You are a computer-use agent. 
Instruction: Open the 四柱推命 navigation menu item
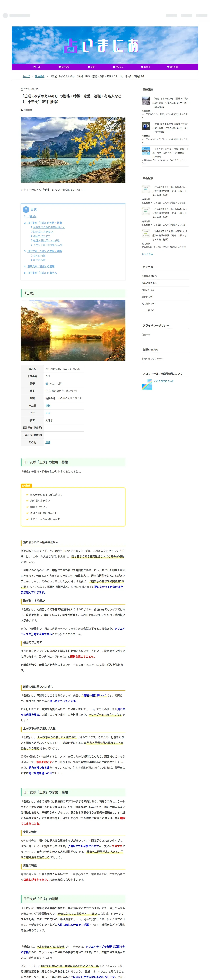64,67
